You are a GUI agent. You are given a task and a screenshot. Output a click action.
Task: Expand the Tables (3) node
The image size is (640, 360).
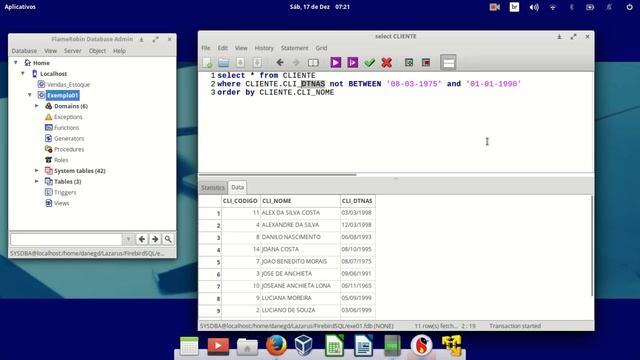[37, 181]
